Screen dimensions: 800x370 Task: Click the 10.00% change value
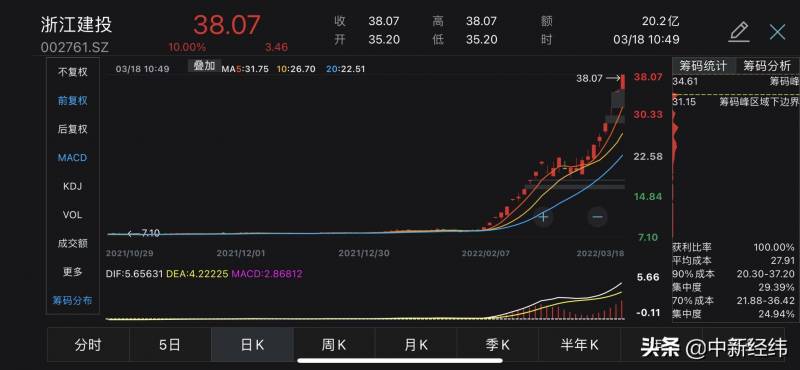click(187, 47)
